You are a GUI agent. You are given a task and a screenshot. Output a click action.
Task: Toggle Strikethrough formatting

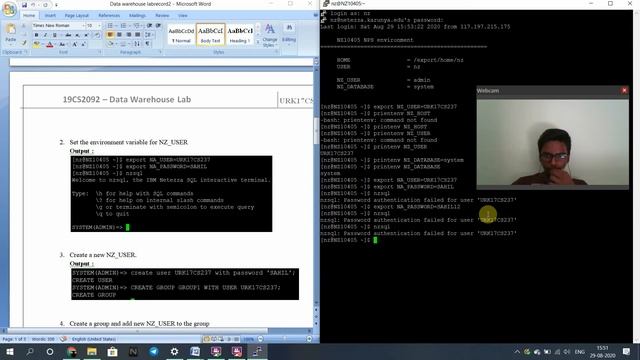[68, 35]
